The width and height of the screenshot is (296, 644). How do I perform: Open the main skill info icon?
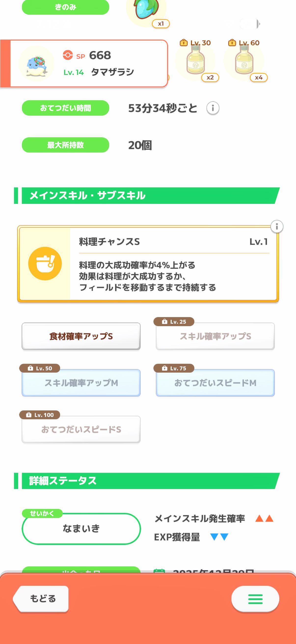277,227
